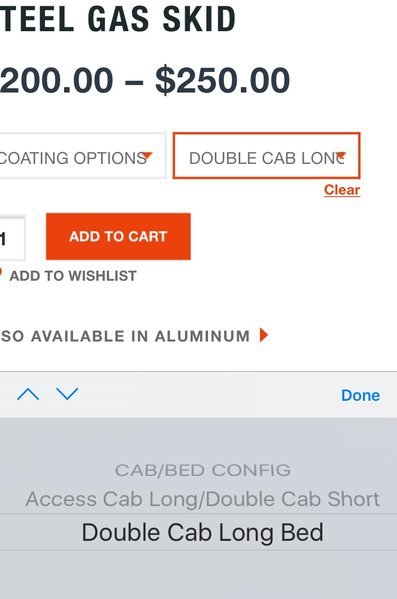The height and width of the screenshot is (599, 397).
Task: Click the orange arrow beside Aluminum
Action: pyautogui.click(x=264, y=335)
